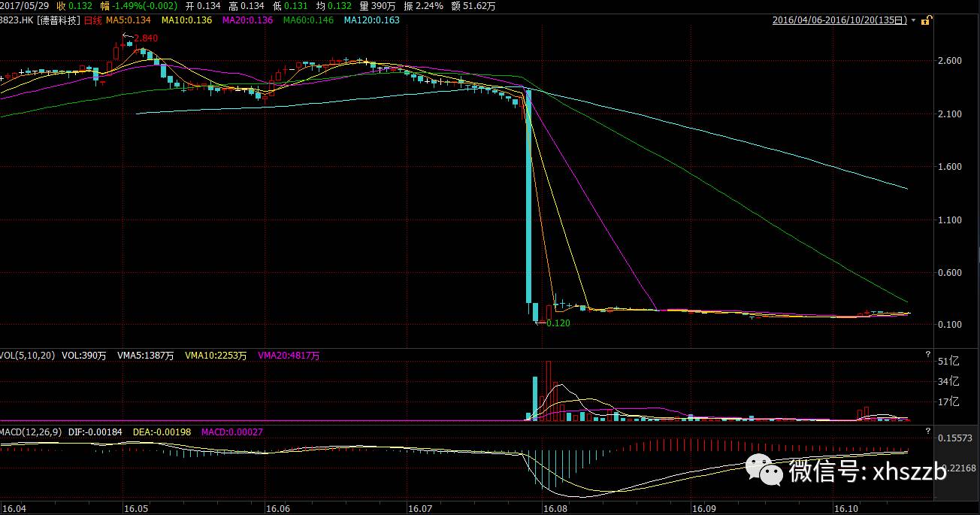The width and height of the screenshot is (980, 515).
Task: Click the VMA20:4817万 volume label
Action: 289,356
